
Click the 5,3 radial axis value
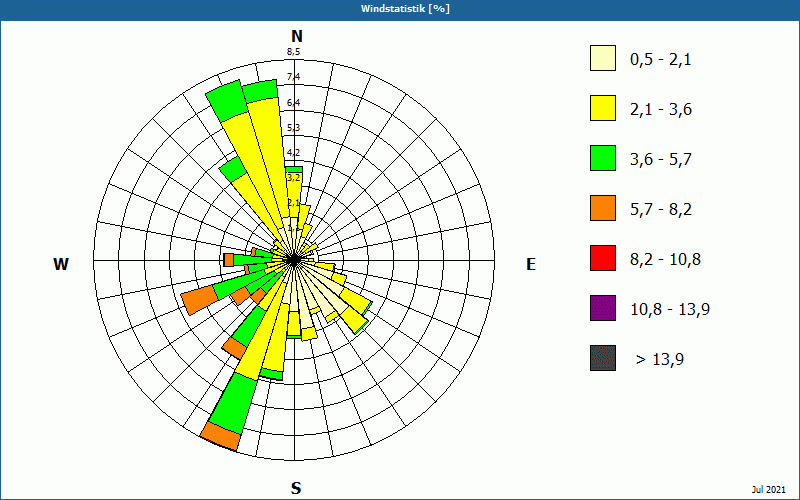[293, 128]
